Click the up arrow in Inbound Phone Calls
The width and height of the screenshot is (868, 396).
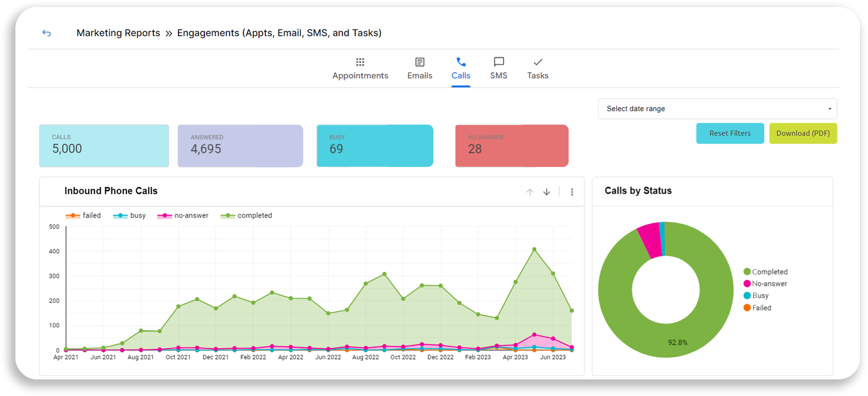coord(530,192)
